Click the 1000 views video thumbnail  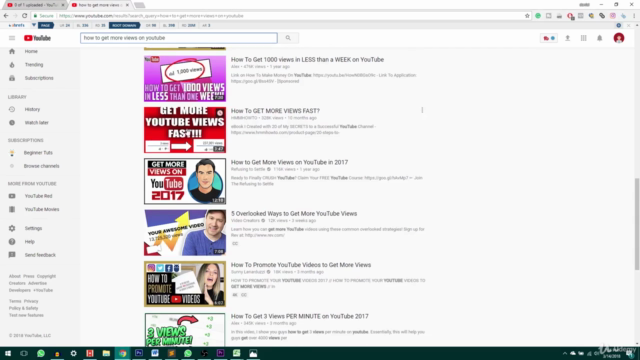(185, 79)
